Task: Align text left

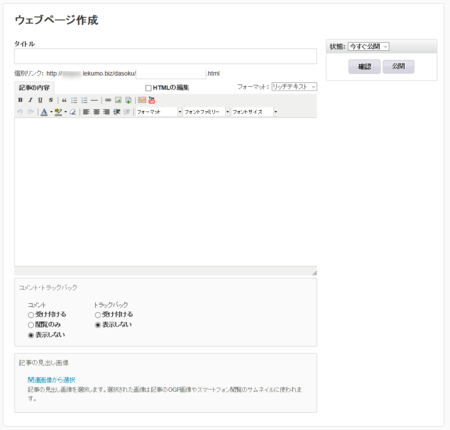Action: pyautogui.click(x=86, y=112)
